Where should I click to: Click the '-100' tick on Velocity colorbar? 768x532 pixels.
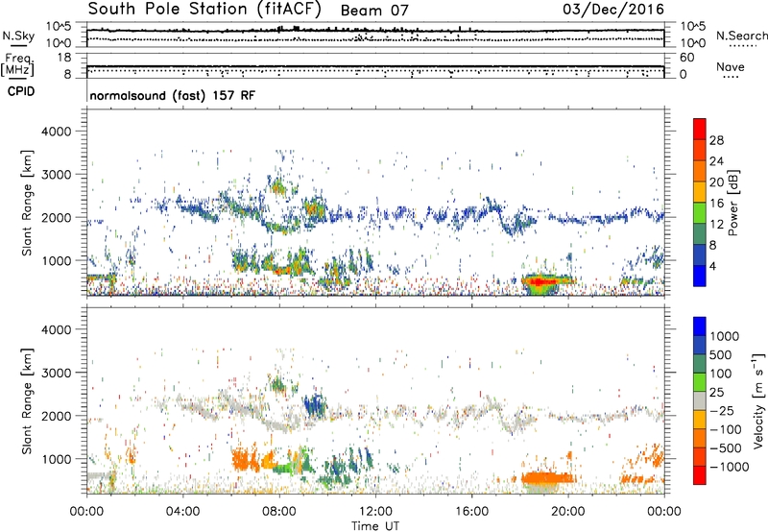[726, 429]
